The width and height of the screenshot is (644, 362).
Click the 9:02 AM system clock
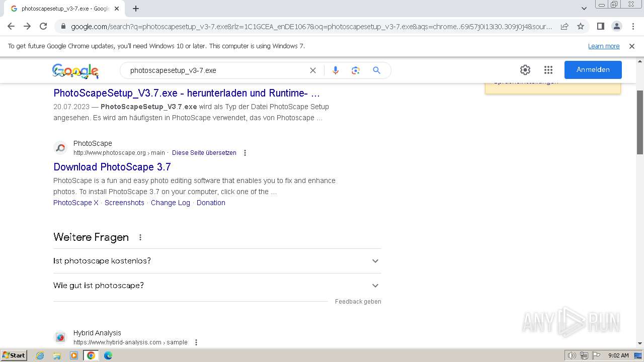coord(618,355)
